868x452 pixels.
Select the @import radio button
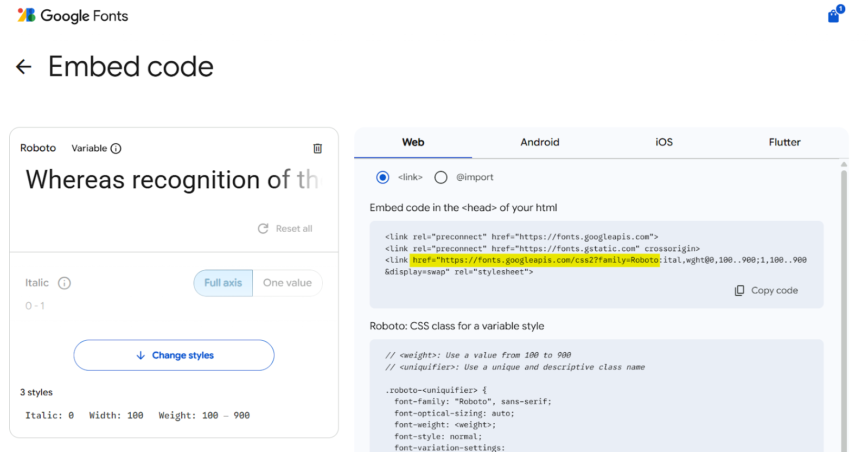[x=441, y=177]
